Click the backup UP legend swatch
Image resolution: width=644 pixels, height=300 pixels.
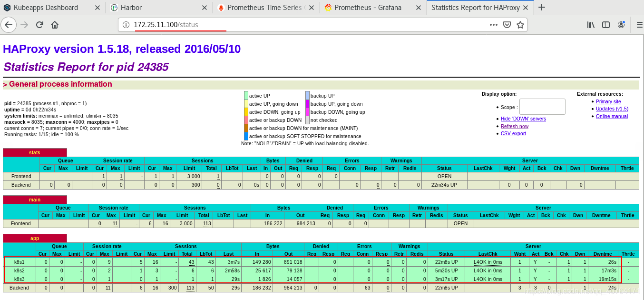tap(307, 96)
